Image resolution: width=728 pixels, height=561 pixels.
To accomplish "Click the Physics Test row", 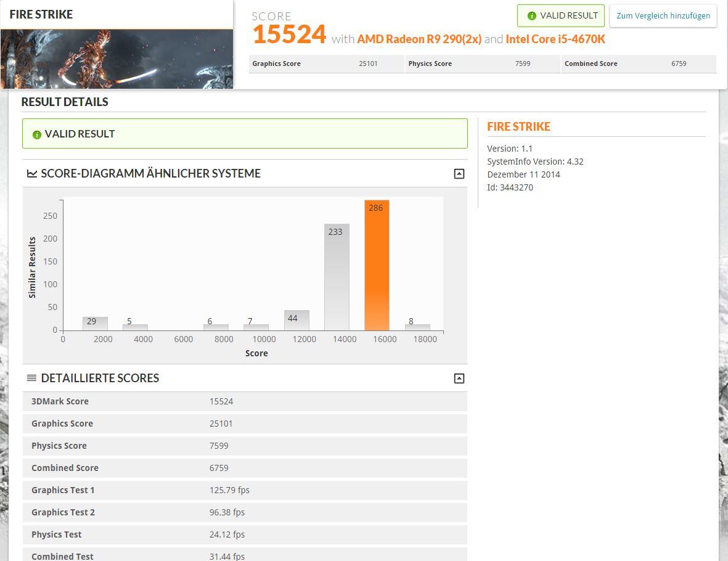I will point(245,535).
